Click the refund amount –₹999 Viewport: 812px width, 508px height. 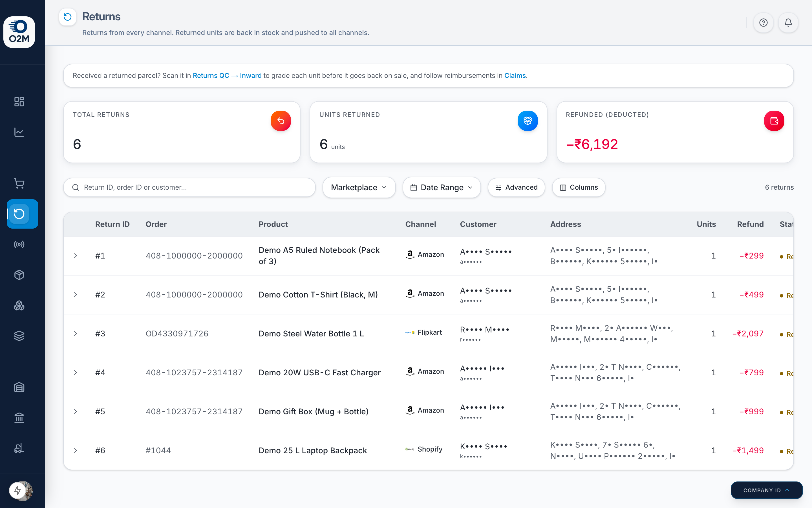pos(751,411)
